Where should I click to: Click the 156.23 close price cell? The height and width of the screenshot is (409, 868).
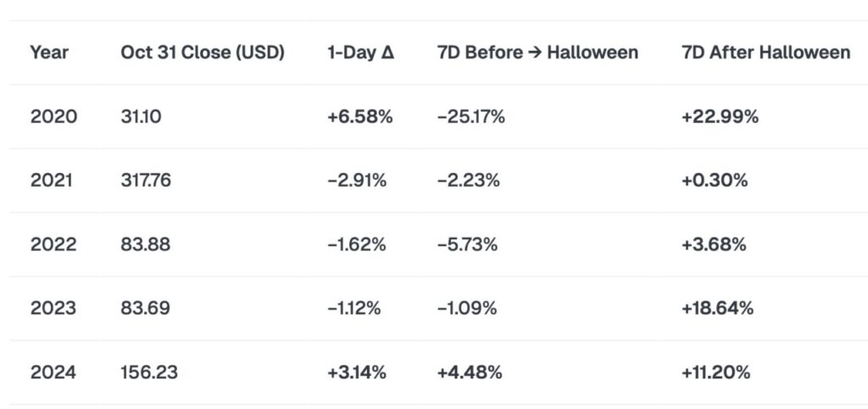(x=149, y=372)
